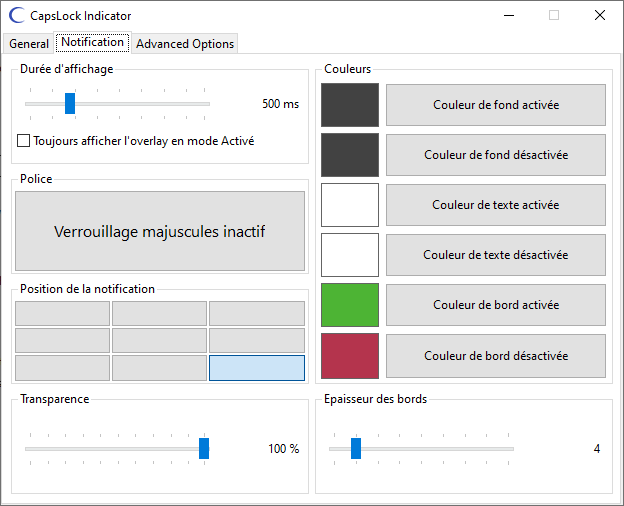Select middle-left notification position
Image resolution: width=624 pixels, height=506 pixels.
click(x=62, y=340)
